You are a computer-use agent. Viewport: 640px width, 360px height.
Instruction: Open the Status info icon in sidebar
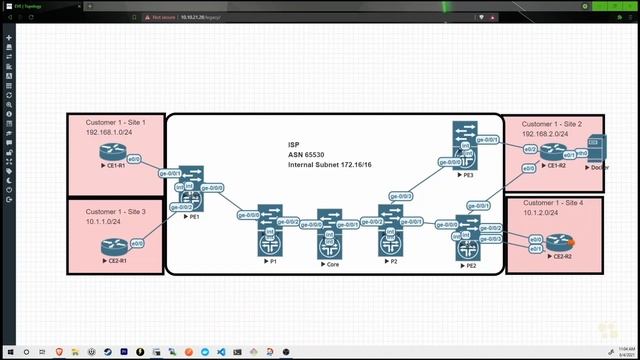(x=9, y=114)
